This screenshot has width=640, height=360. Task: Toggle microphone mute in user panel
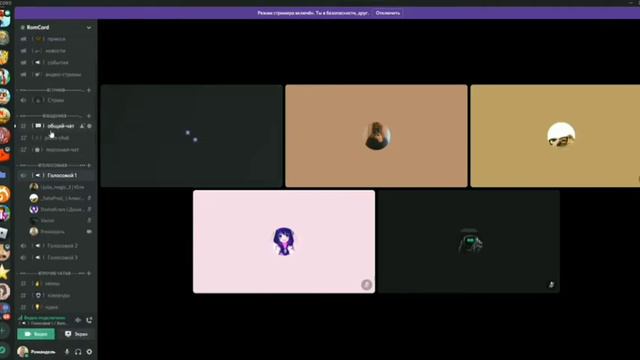click(x=67, y=351)
